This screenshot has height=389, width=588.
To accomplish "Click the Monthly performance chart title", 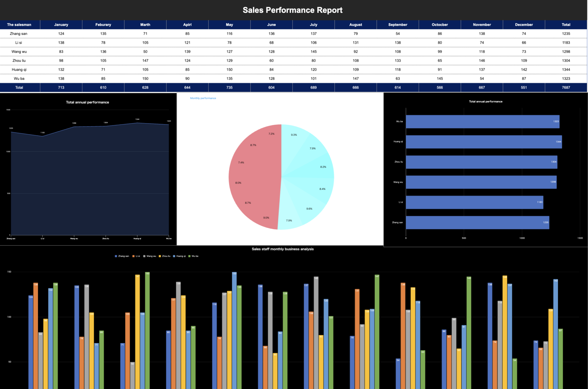I will click(203, 98).
